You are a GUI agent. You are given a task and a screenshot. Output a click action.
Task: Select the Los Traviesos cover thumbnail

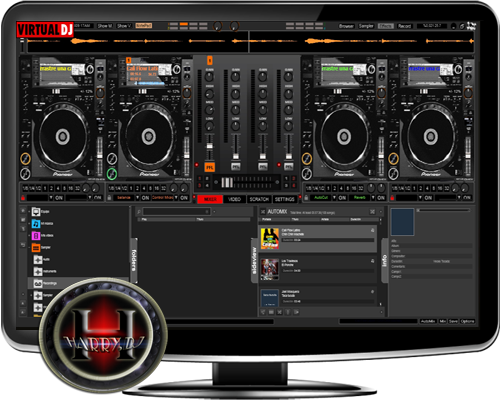tap(269, 269)
